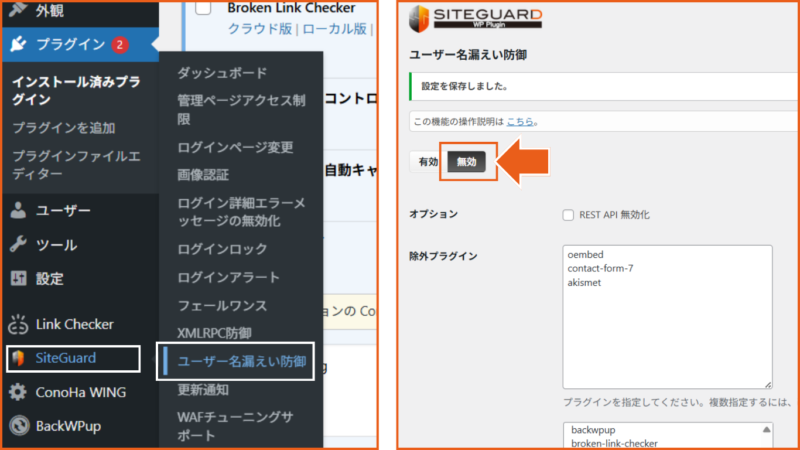Click the Users person icon
The height and width of the screenshot is (450, 800).
coord(18,210)
